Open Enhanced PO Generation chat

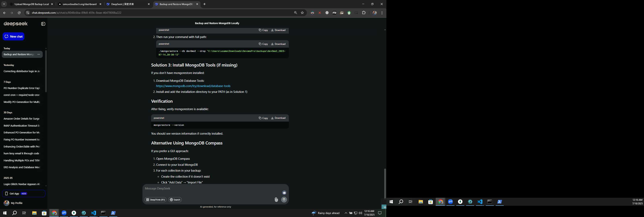point(22,133)
